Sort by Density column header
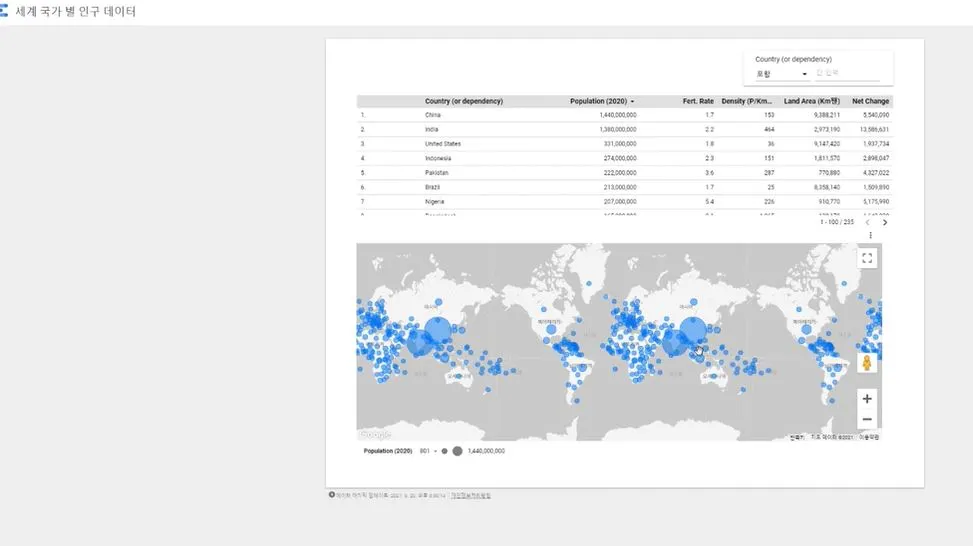 click(x=747, y=101)
